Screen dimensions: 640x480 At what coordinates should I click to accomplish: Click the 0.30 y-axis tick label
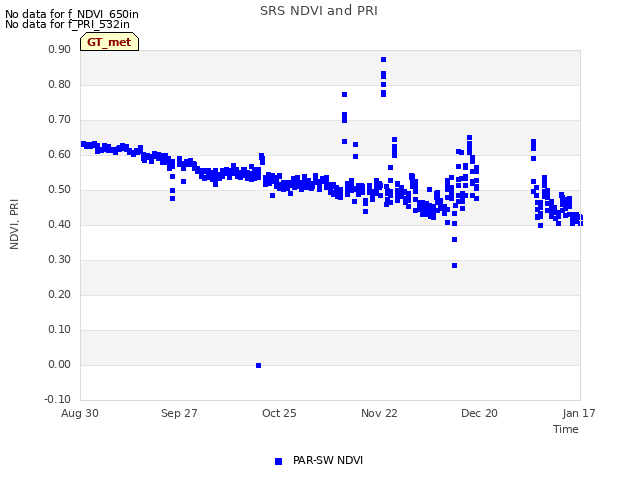(x=60, y=260)
